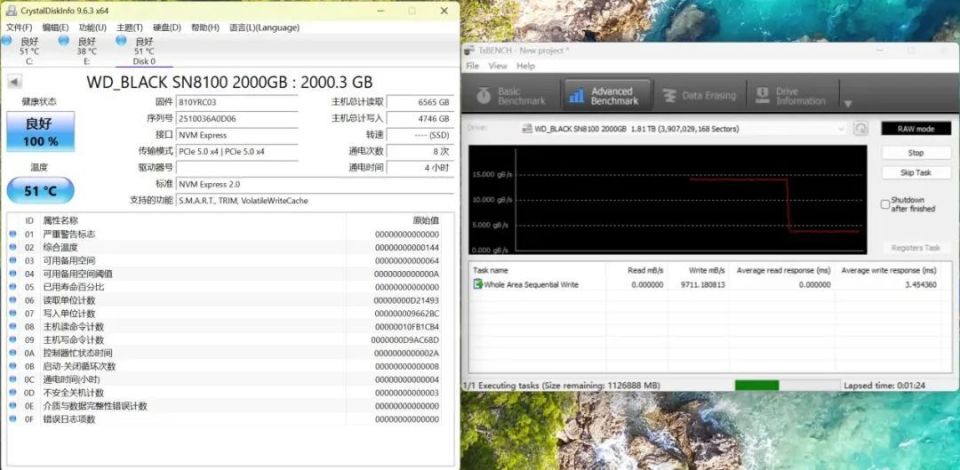Image resolution: width=960 pixels, height=470 pixels.
Task: Click the green task progress bar in TxBENCH
Action: tap(786, 386)
